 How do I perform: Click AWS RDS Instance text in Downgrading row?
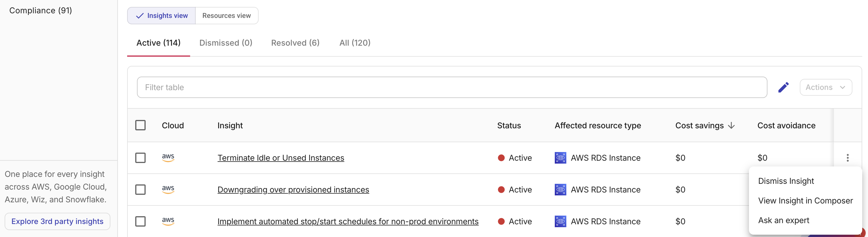pyautogui.click(x=606, y=190)
